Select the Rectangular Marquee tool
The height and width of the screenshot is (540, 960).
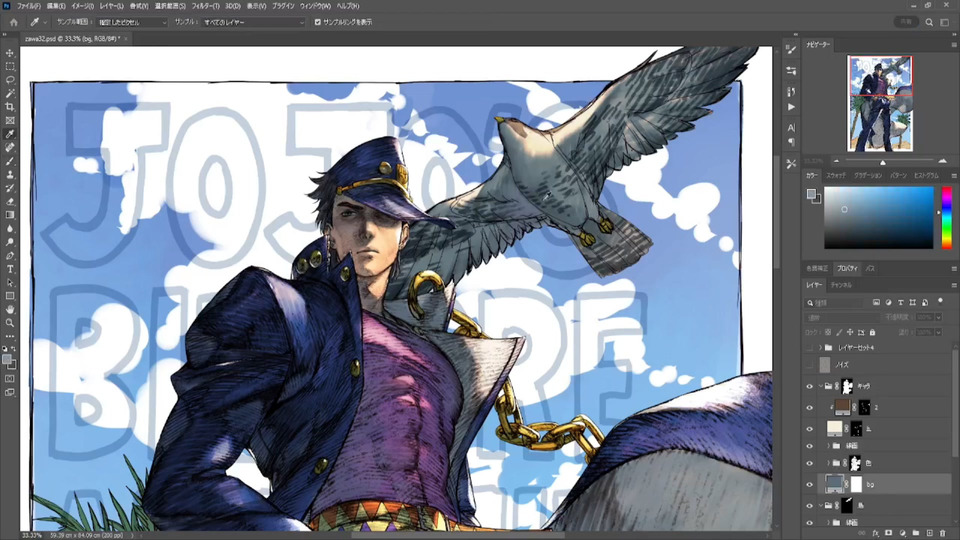click(10, 67)
